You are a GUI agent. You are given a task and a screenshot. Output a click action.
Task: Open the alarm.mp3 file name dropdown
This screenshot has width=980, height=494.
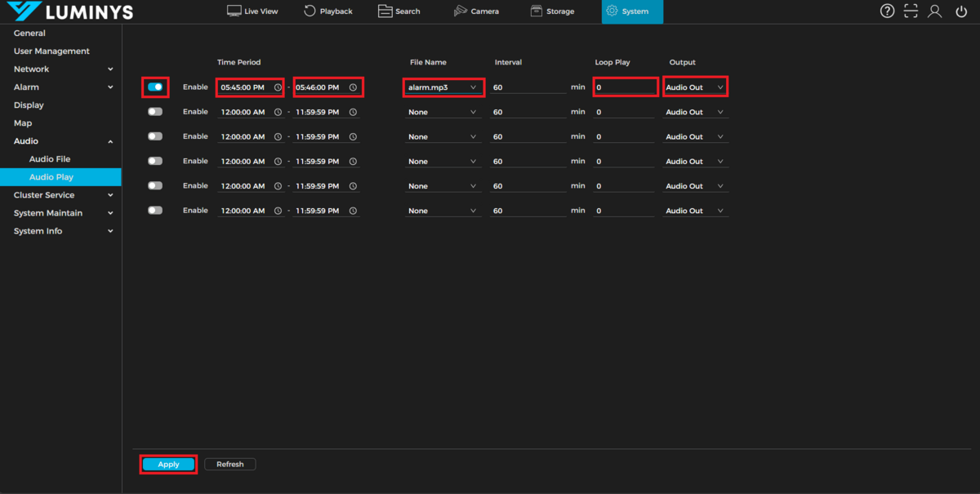pos(443,87)
